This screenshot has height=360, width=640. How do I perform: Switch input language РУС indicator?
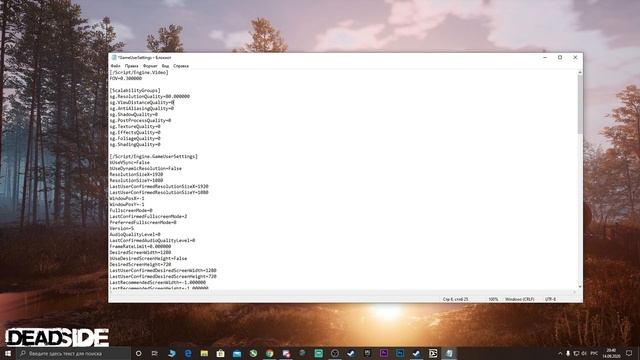pyautogui.click(x=594, y=353)
